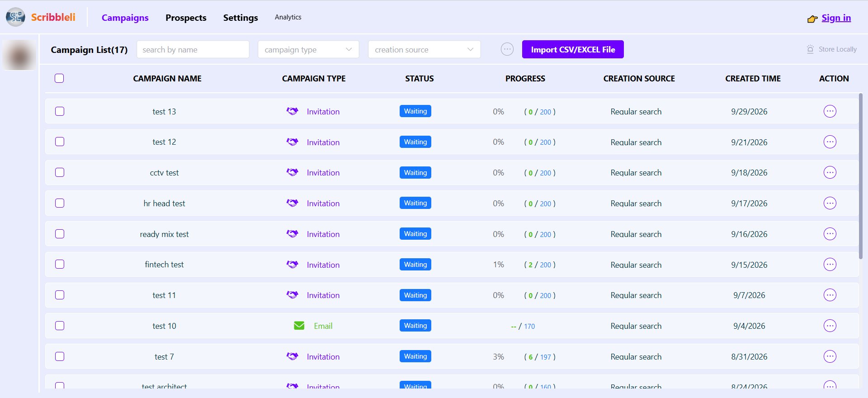Image resolution: width=868 pixels, height=398 pixels.
Task: Click the pointing hand icon beside Sign in
Action: (x=812, y=19)
